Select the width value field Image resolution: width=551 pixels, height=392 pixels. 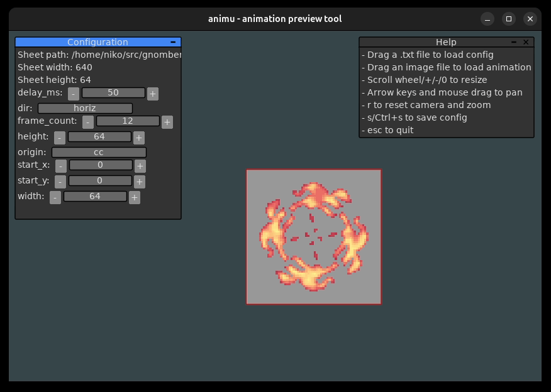(x=94, y=196)
